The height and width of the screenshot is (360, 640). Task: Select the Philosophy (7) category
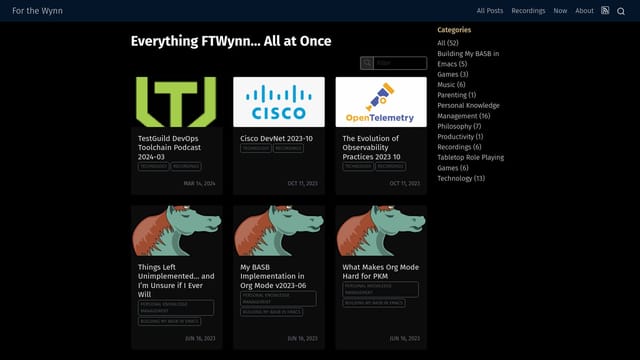point(459,126)
